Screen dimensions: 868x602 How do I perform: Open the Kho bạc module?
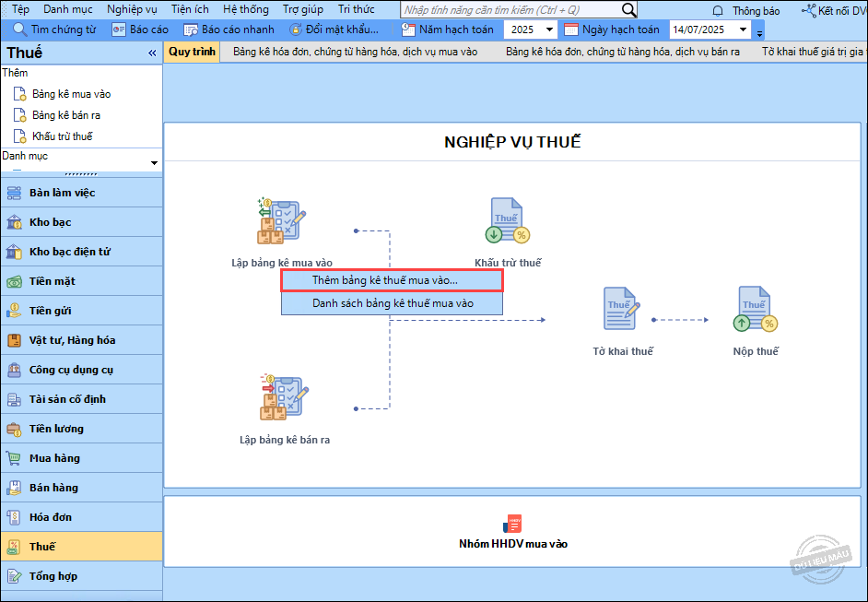pyautogui.click(x=81, y=222)
